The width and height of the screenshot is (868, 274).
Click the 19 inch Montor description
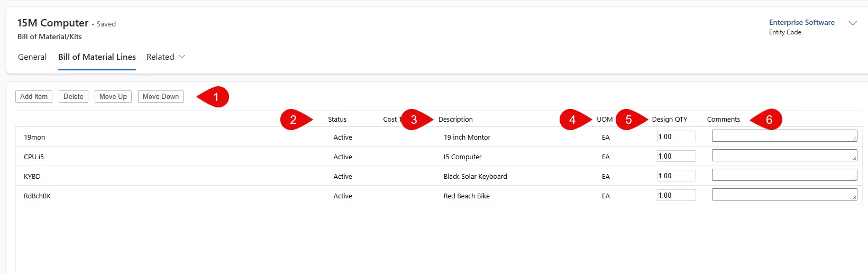[467, 137]
